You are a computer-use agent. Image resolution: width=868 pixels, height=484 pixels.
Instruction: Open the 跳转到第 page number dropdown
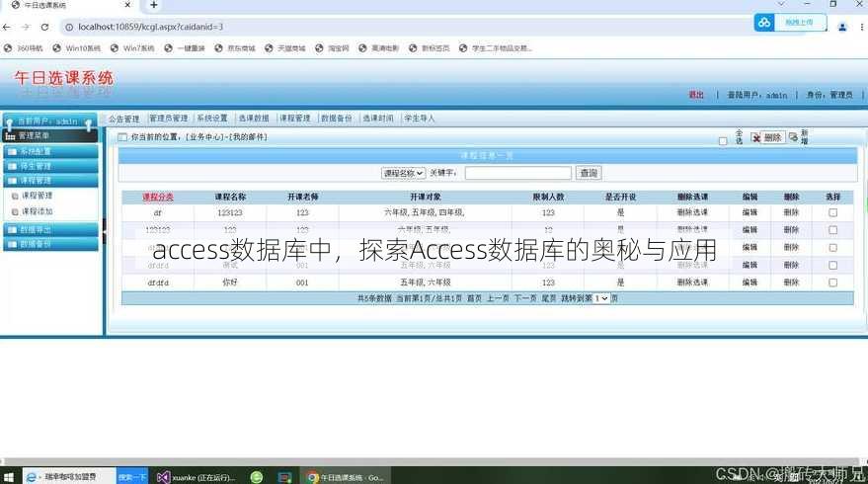point(601,298)
